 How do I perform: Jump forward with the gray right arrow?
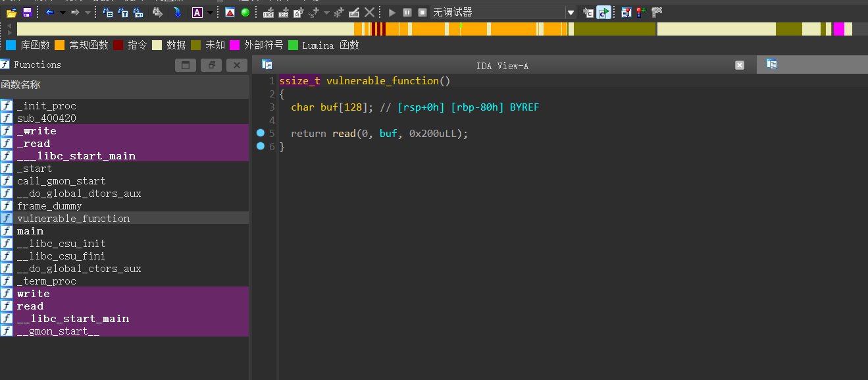pos(75,13)
